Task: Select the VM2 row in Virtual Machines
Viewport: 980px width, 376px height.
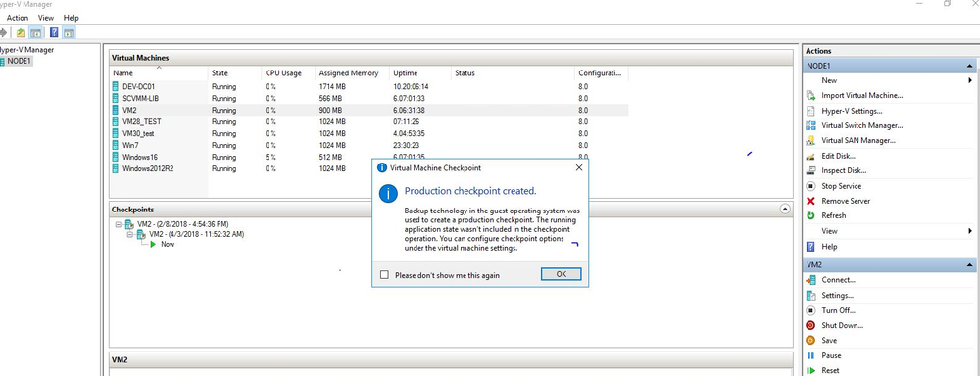Action: click(x=368, y=110)
